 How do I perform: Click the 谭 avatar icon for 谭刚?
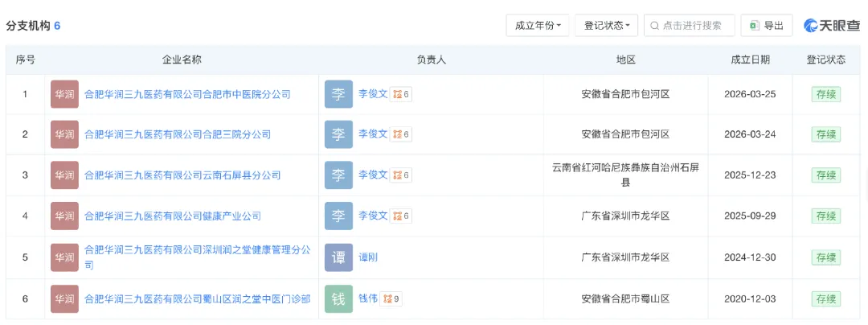point(338,257)
